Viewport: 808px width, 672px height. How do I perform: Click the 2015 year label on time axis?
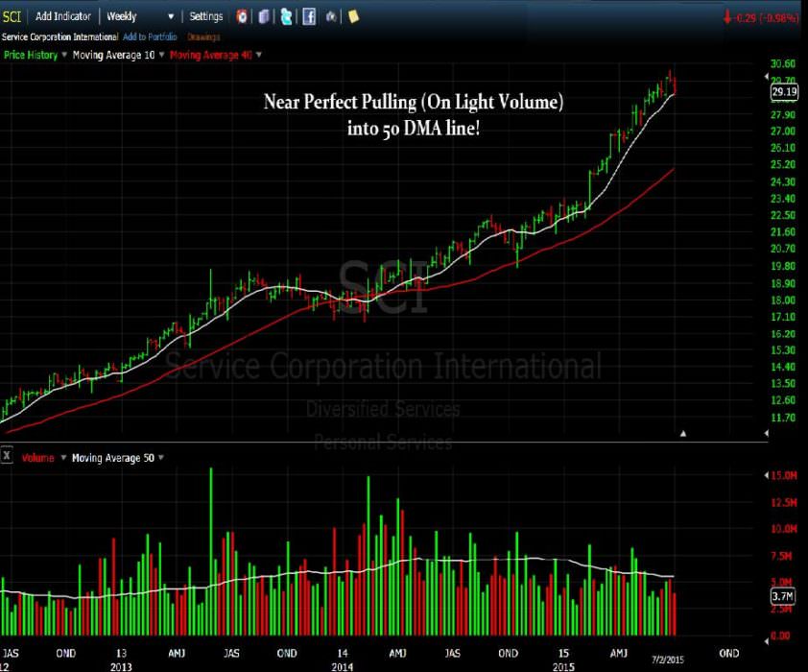[x=563, y=667]
